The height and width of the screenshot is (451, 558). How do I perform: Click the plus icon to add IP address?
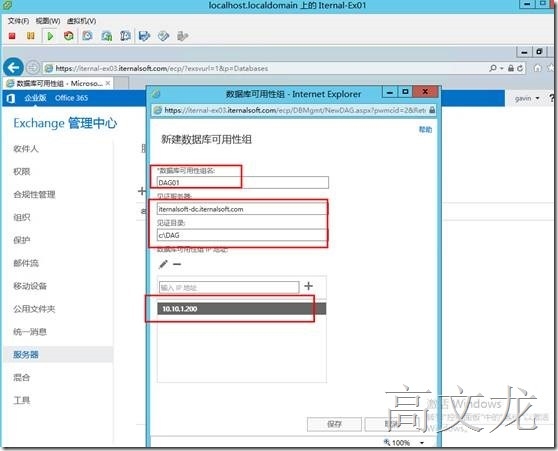309,286
